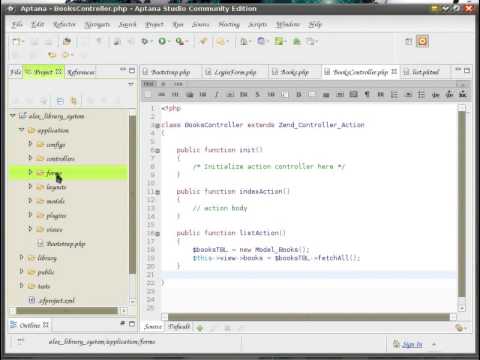Expand the models folder
This screenshot has width=480, height=360.
pyautogui.click(x=30, y=201)
